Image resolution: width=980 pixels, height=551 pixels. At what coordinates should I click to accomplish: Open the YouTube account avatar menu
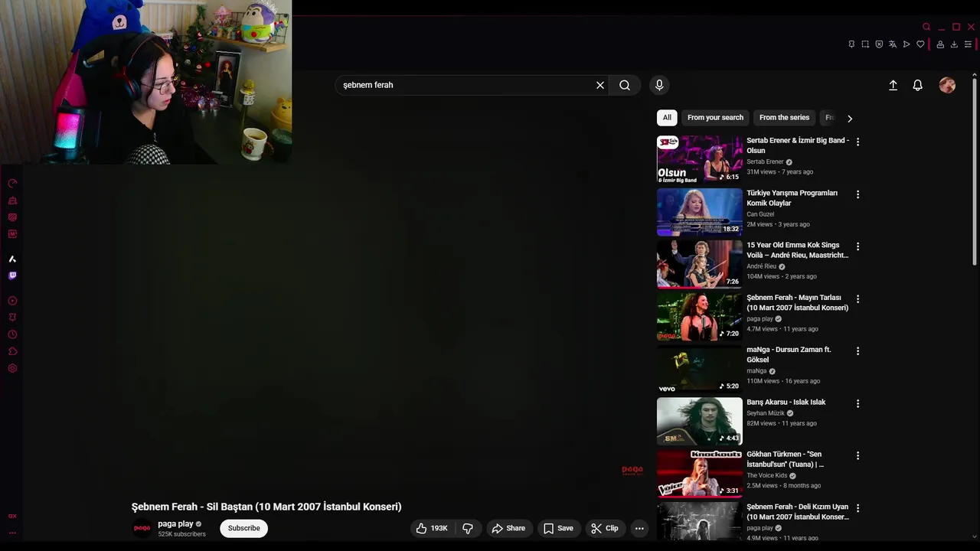(x=947, y=86)
